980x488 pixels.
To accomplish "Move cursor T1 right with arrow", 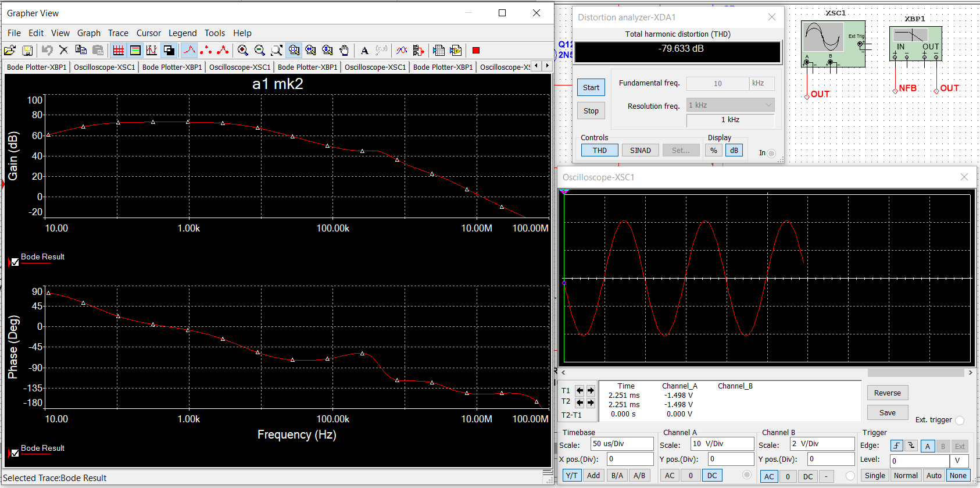I will [x=591, y=390].
